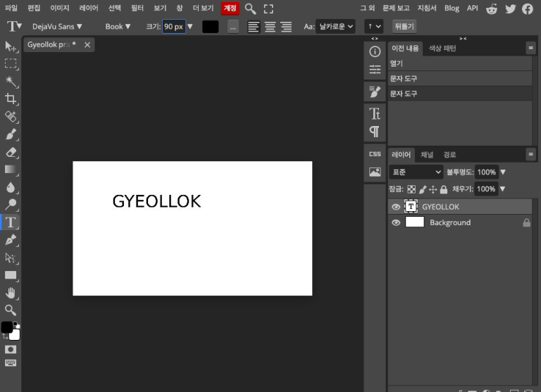Select the Move tool
The height and width of the screenshot is (392, 541).
[x=11, y=46]
